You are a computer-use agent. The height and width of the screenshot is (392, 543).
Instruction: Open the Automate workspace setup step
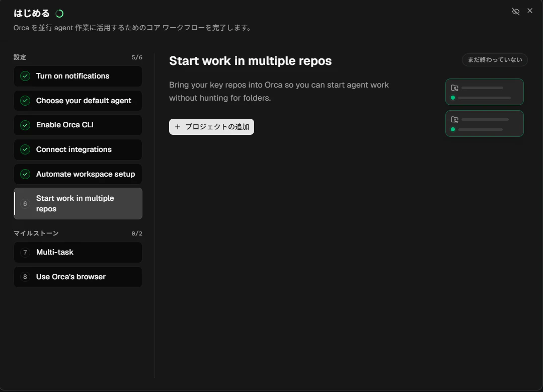78,174
